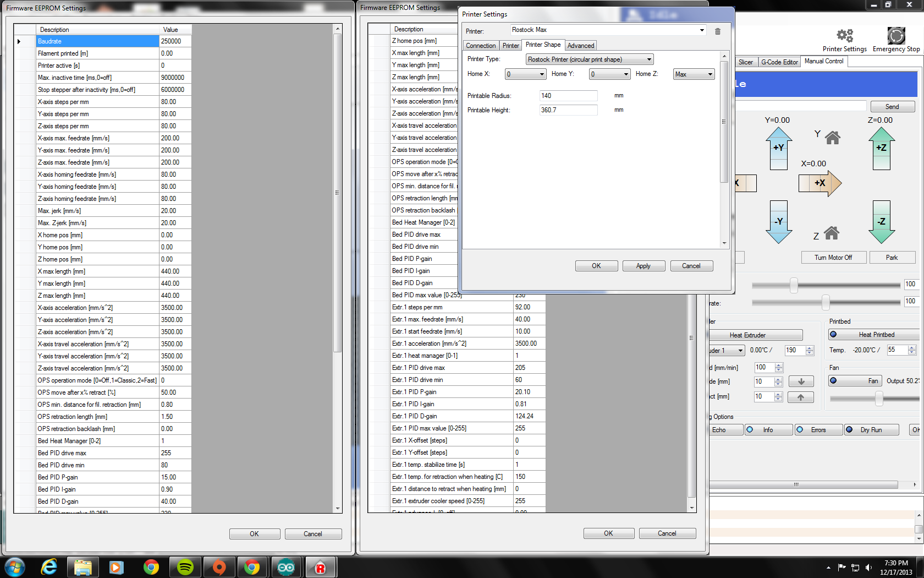The height and width of the screenshot is (578, 924).
Task: Click the Printable Radius input field
Action: [x=568, y=96]
